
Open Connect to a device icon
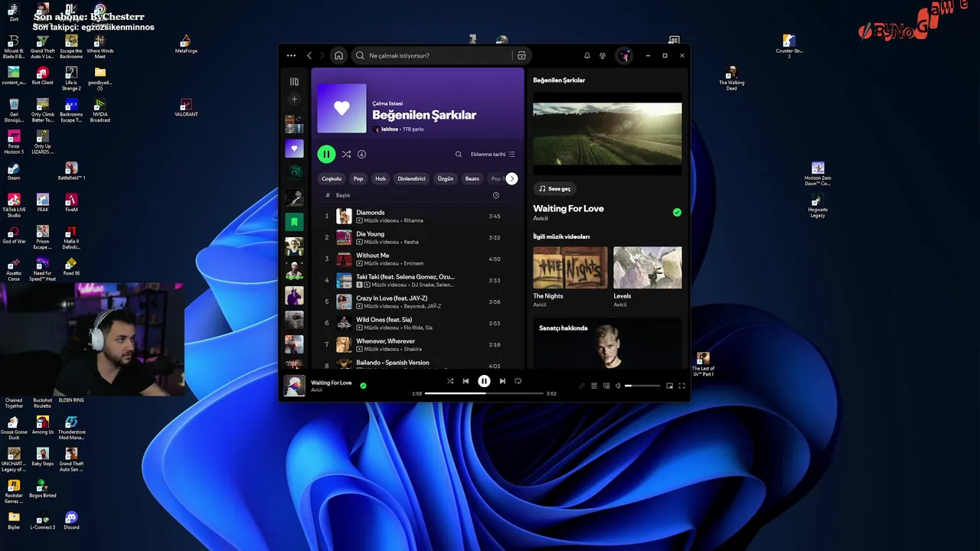pos(606,386)
